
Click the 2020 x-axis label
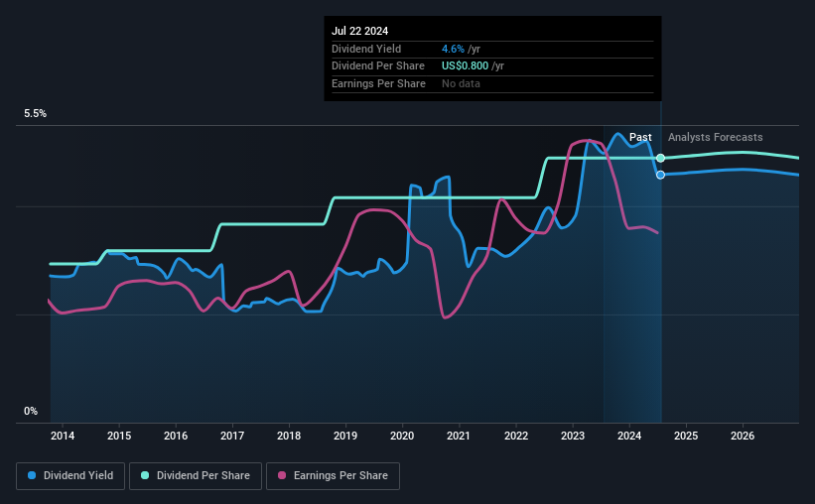pos(402,436)
